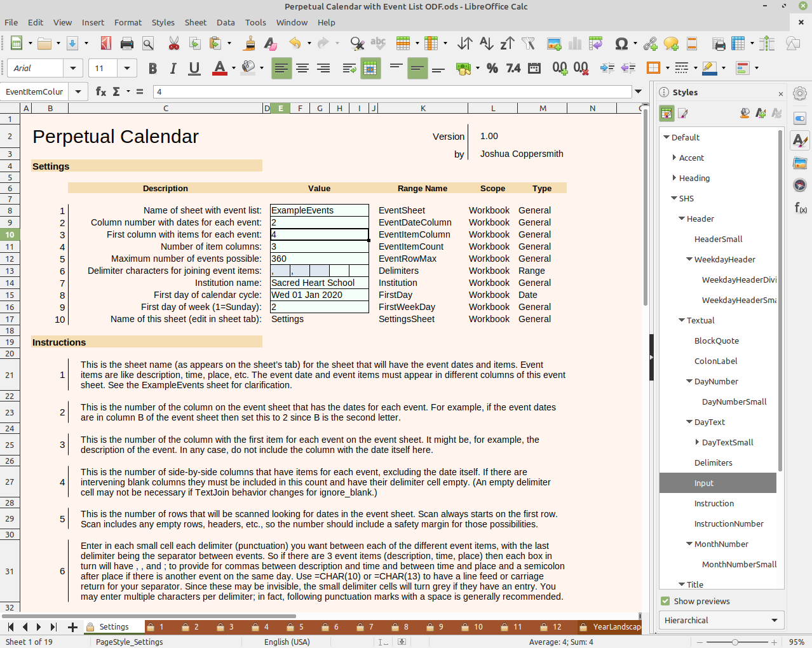Select the Delimiters cell style
The width and height of the screenshot is (812, 648).
(714, 462)
